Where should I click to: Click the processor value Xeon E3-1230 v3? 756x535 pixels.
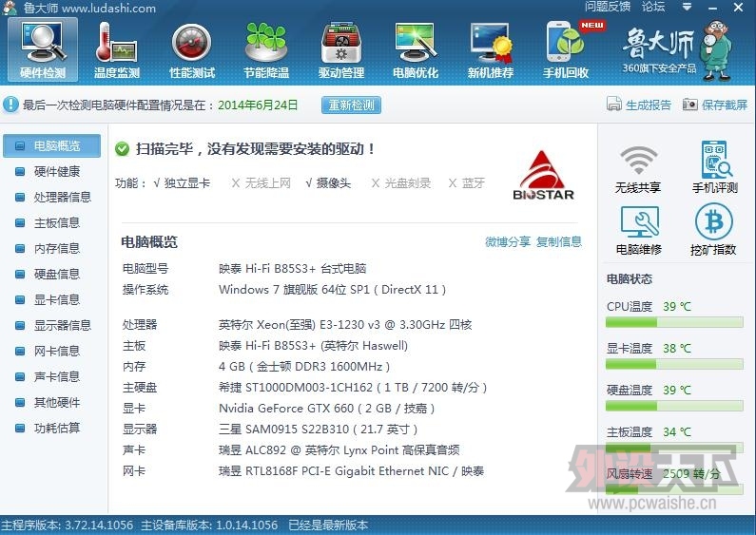coord(345,325)
